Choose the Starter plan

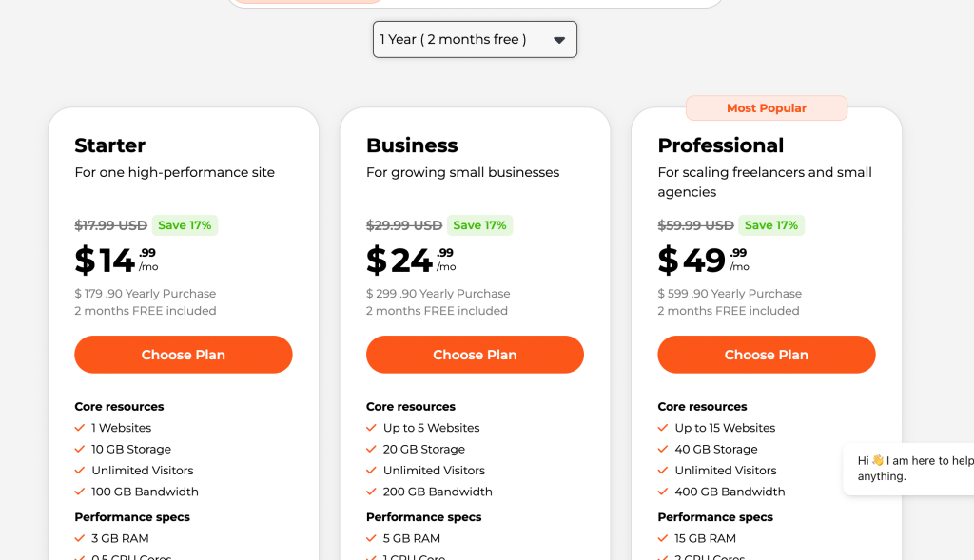184,355
